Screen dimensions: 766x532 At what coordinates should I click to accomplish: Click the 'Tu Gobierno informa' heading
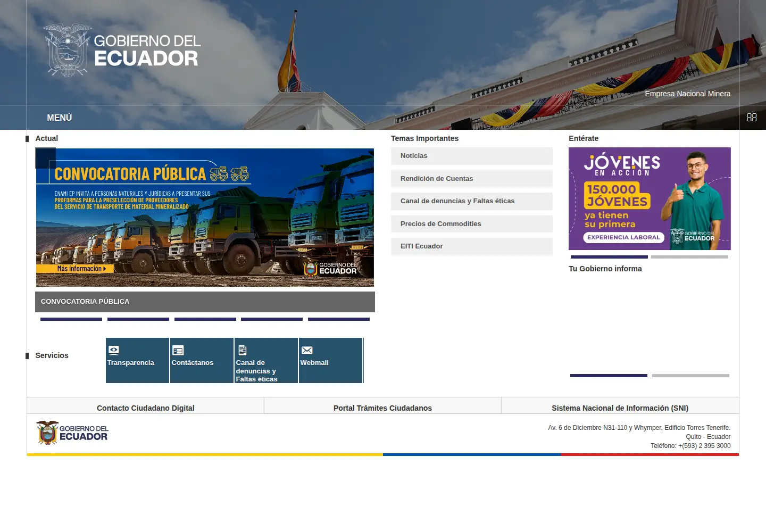coord(605,269)
